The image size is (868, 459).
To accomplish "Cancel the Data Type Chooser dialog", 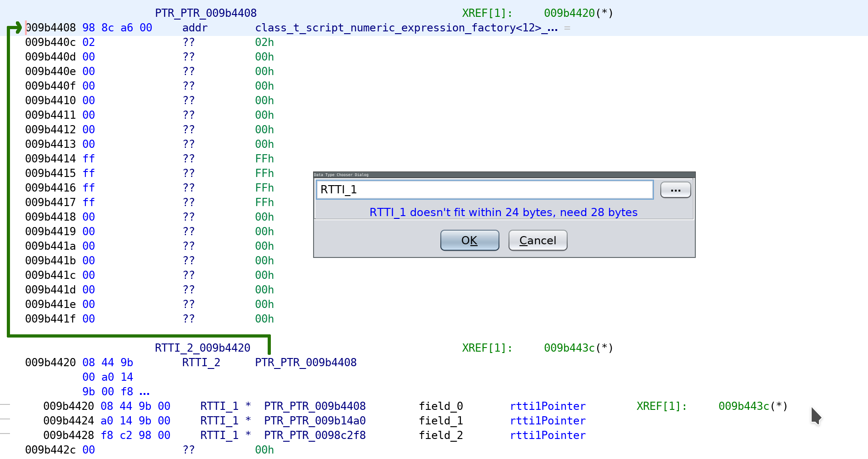I will tap(537, 240).
